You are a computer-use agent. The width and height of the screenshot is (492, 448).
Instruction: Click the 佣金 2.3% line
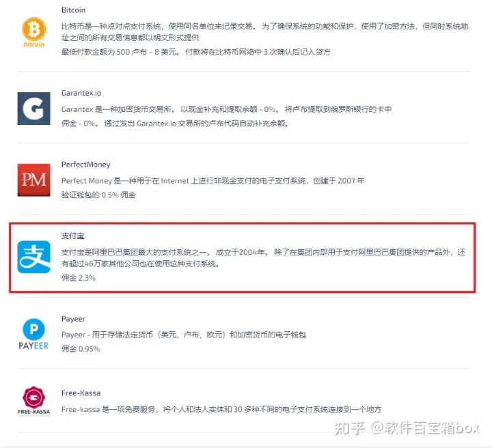[78, 278]
